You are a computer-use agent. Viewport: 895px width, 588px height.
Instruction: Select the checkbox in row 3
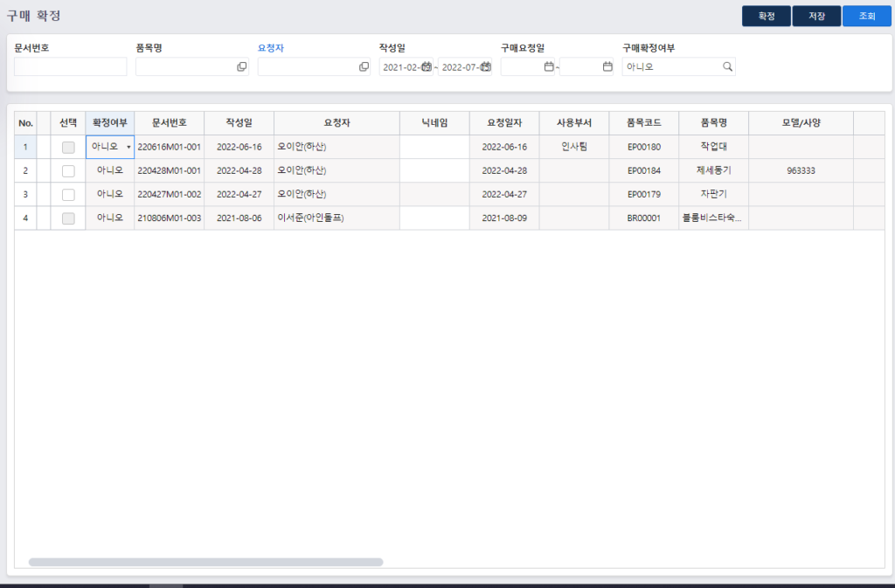tap(68, 195)
